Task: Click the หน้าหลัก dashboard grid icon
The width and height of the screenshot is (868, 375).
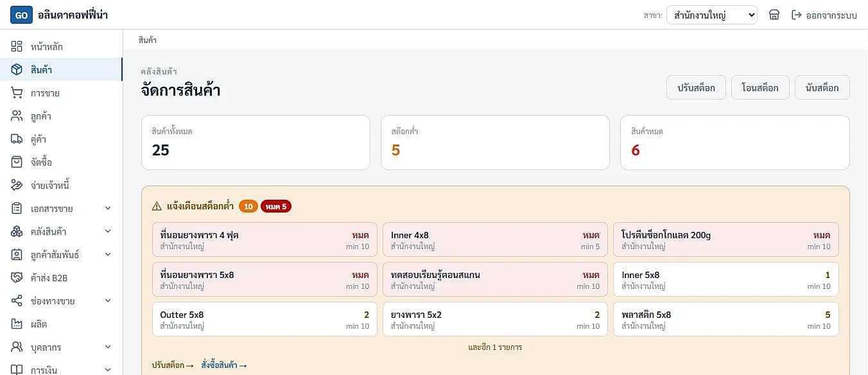Action: tap(17, 47)
